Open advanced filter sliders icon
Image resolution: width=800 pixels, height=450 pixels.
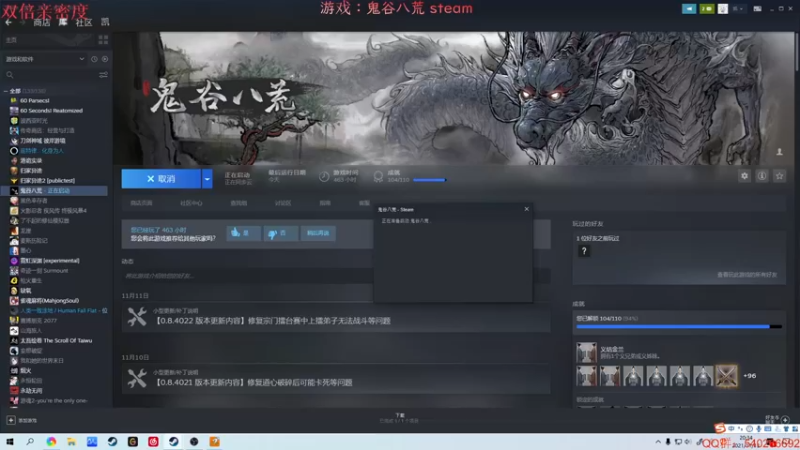(x=103, y=75)
